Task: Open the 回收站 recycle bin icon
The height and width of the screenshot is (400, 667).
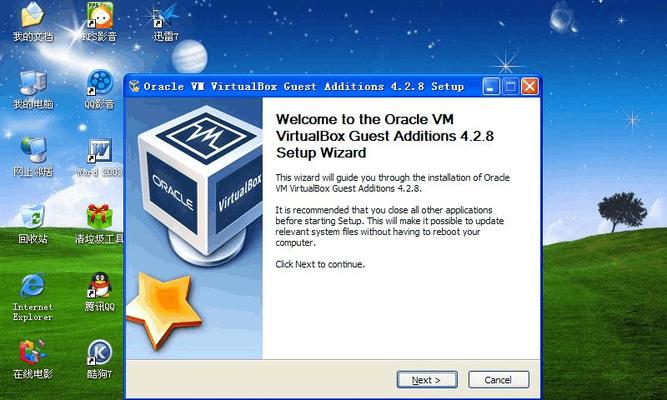Action: [33, 217]
